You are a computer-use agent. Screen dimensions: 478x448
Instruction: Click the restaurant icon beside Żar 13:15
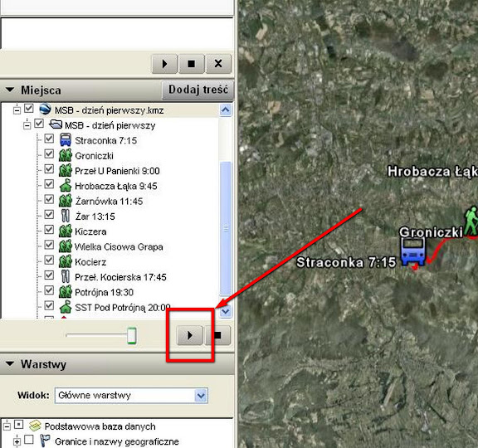pyautogui.click(x=66, y=216)
